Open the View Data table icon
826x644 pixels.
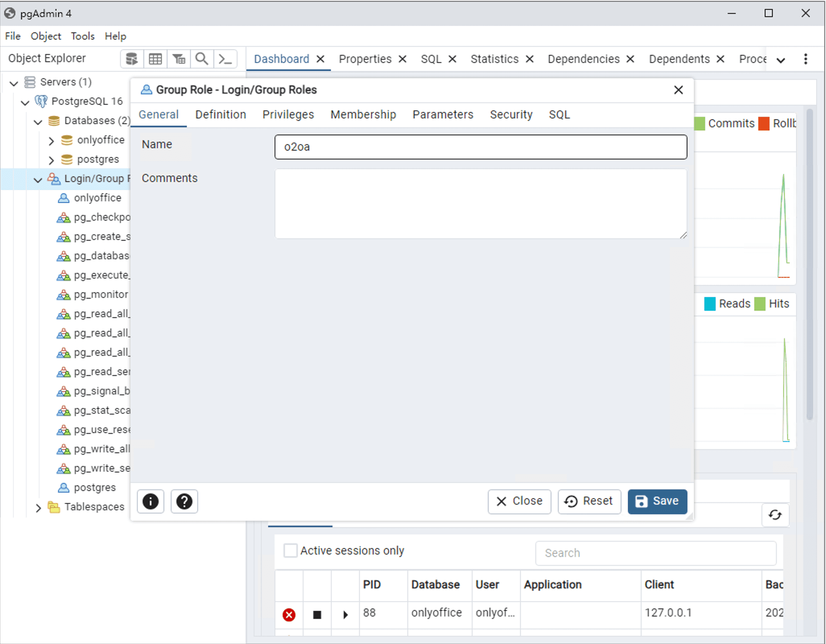pyautogui.click(x=155, y=59)
